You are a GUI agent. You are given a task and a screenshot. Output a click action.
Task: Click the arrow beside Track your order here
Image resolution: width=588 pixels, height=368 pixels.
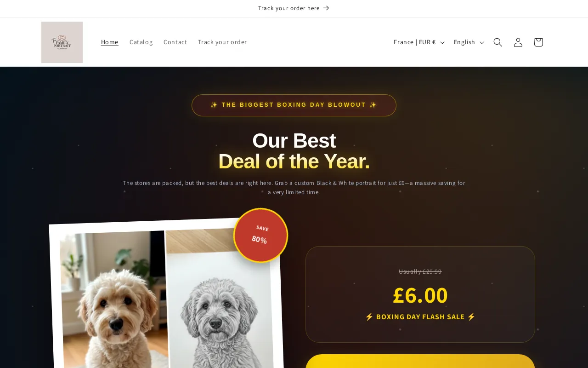326,8
